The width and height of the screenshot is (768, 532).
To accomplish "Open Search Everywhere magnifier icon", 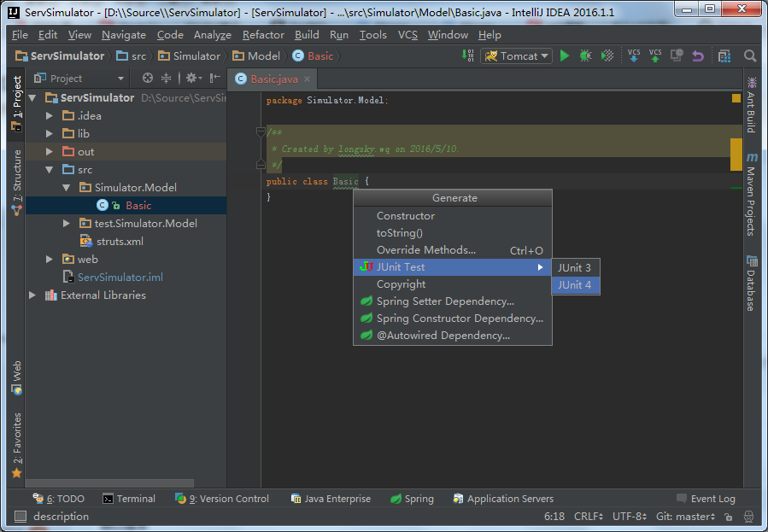I will click(x=750, y=56).
